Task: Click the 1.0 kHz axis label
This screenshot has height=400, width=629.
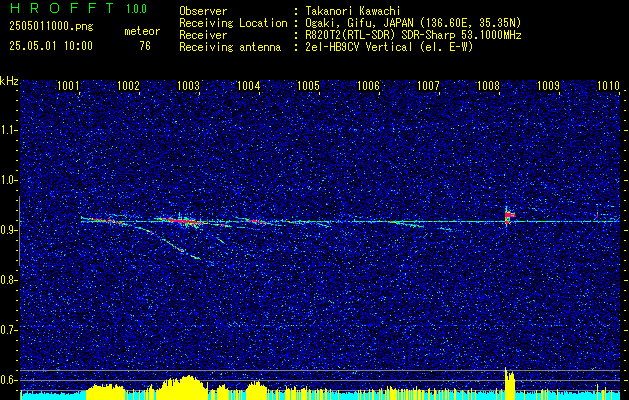Action: 9,180
